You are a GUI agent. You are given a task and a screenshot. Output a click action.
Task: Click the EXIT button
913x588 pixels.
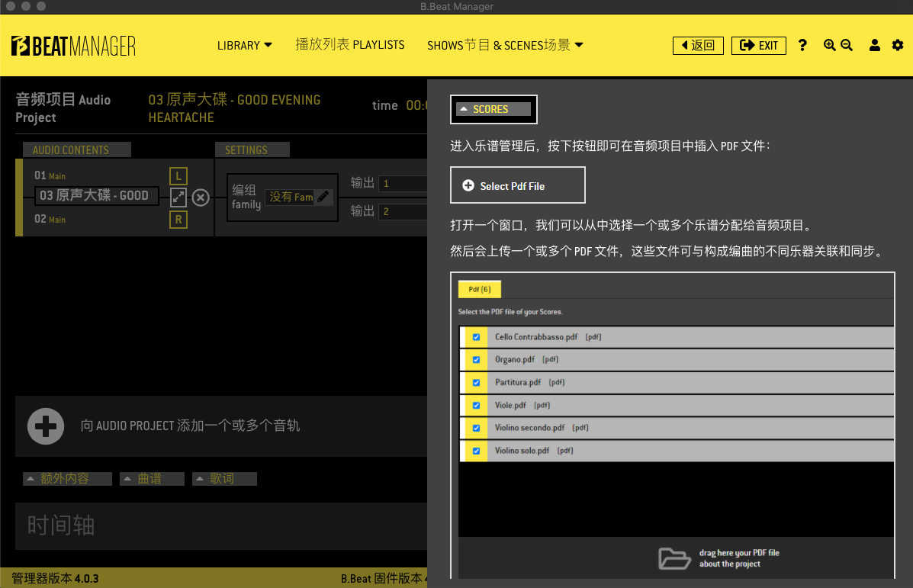(x=759, y=46)
